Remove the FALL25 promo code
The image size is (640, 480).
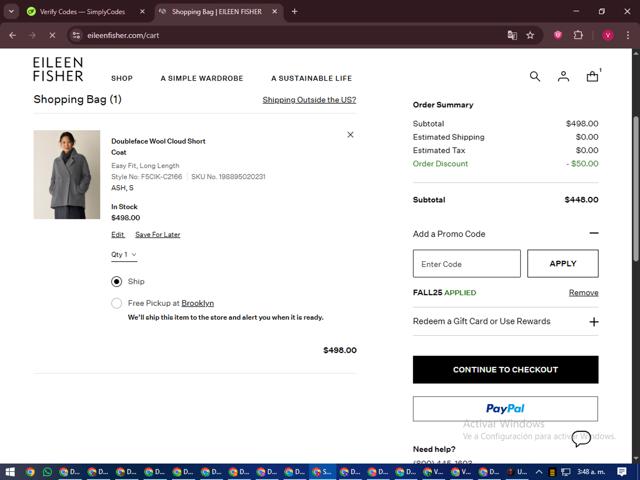pyautogui.click(x=584, y=293)
